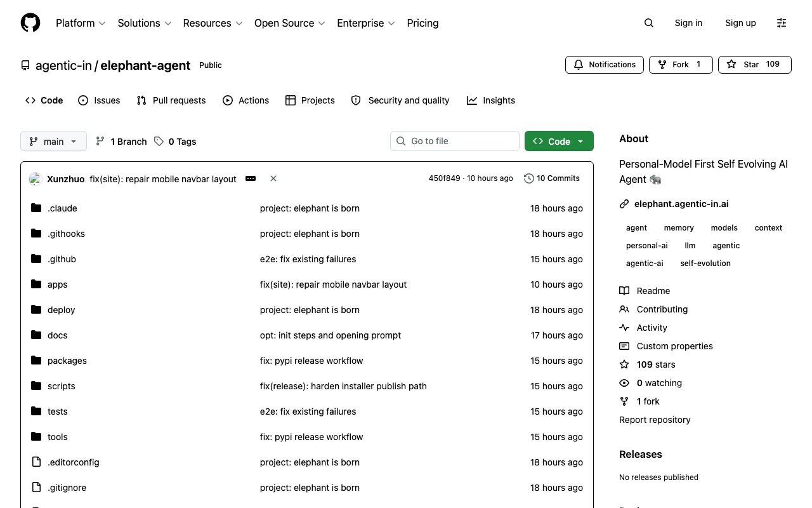View the 1 Branch link

(x=121, y=142)
